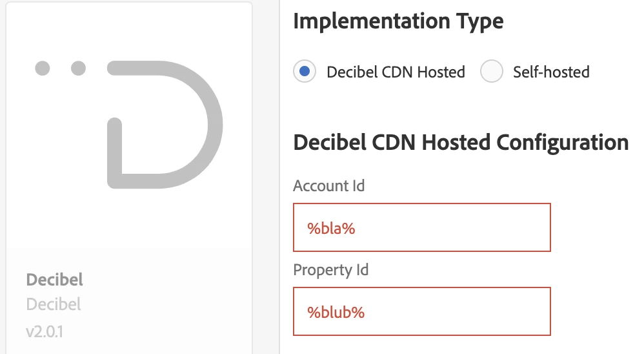
Task: Select the Decibel CDN Hosted radio option
Action: (x=305, y=72)
